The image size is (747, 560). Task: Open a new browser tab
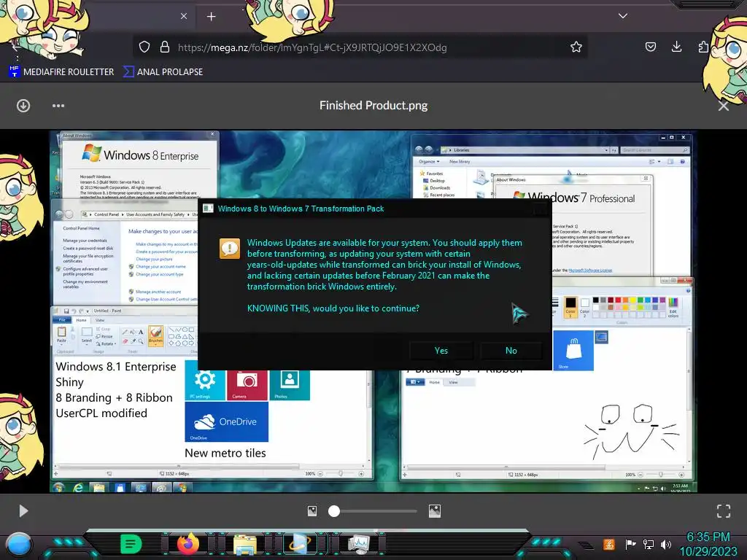pyautogui.click(x=211, y=17)
